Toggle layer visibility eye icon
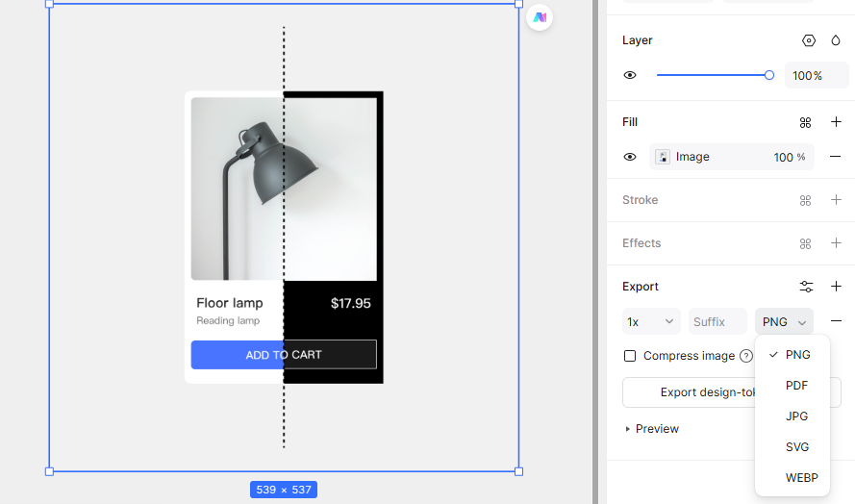Image resolution: width=855 pixels, height=504 pixels. coord(630,75)
